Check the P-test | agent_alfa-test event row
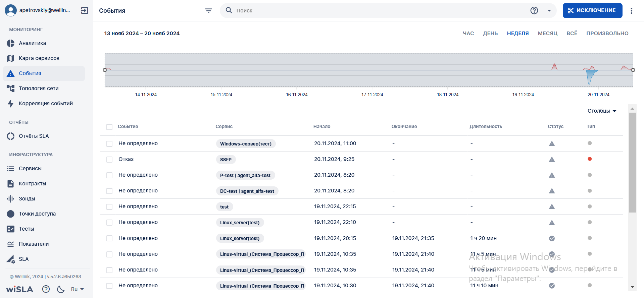This screenshot has width=644, height=298. pos(109,175)
